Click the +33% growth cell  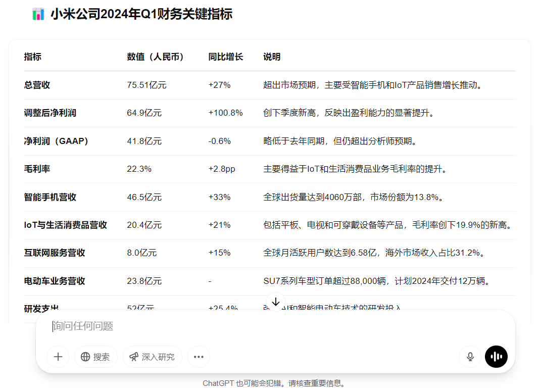pos(219,198)
